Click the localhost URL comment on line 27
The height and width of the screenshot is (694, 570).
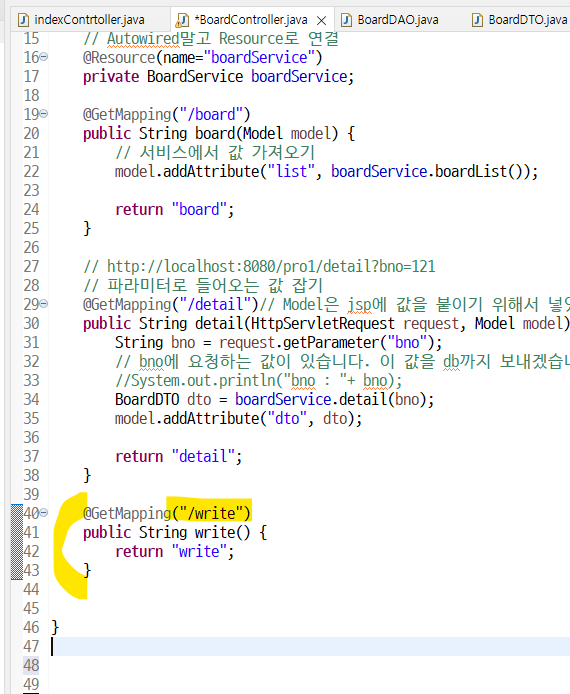click(x=259, y=267)
